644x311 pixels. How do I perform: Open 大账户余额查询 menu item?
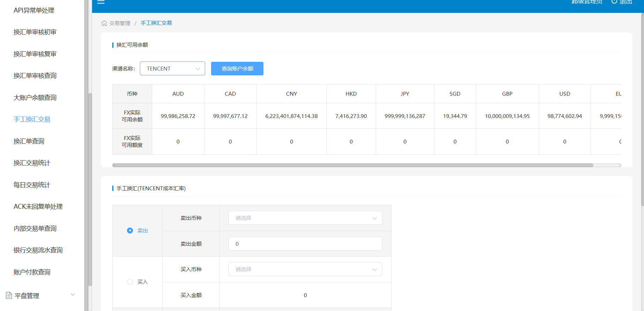(x=35, y=98)
